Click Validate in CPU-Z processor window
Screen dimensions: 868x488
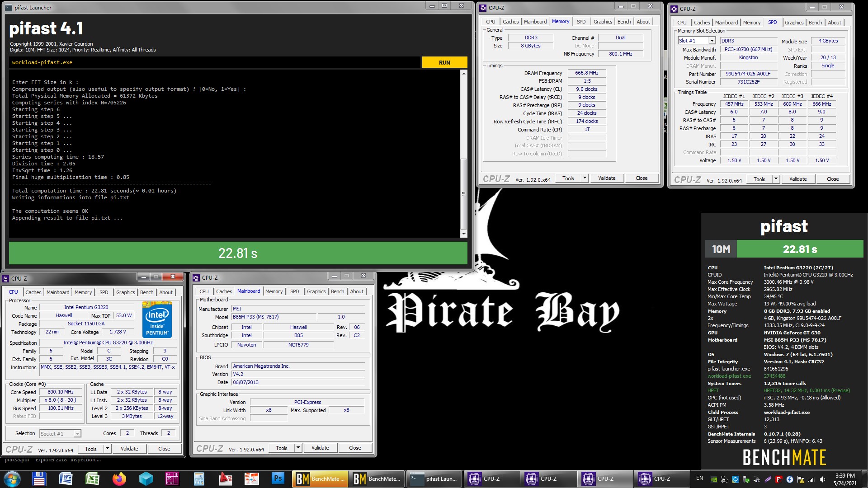[129, 449]
